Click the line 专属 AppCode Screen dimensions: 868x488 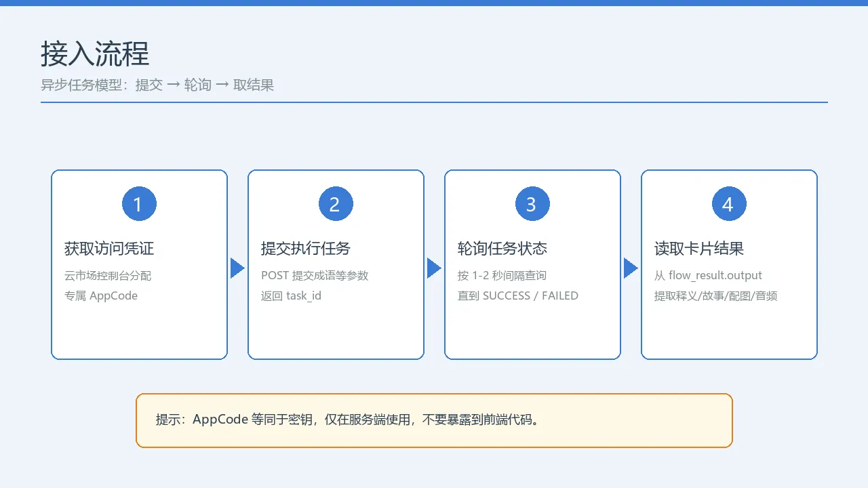pos(101,296)
